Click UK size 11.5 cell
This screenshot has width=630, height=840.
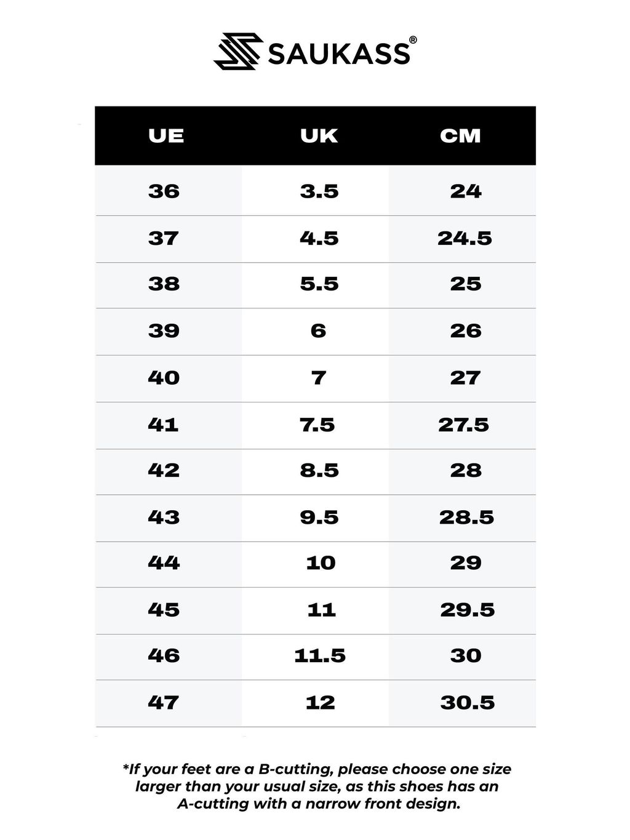pyautogui.click(x=320, y=656)
